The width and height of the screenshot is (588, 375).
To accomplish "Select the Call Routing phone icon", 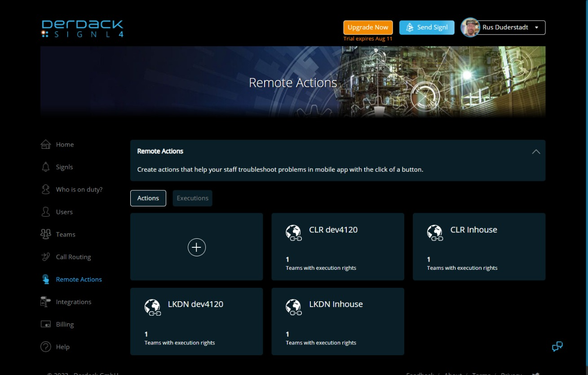I will click(45, 257).
